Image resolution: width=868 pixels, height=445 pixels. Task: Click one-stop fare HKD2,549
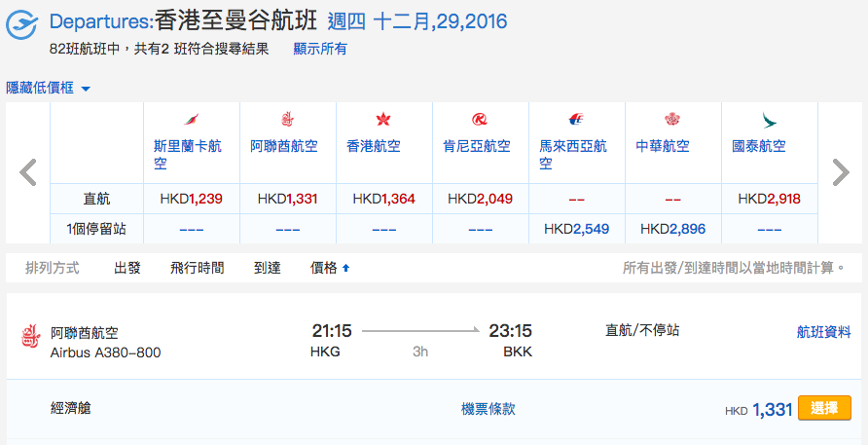576,229
